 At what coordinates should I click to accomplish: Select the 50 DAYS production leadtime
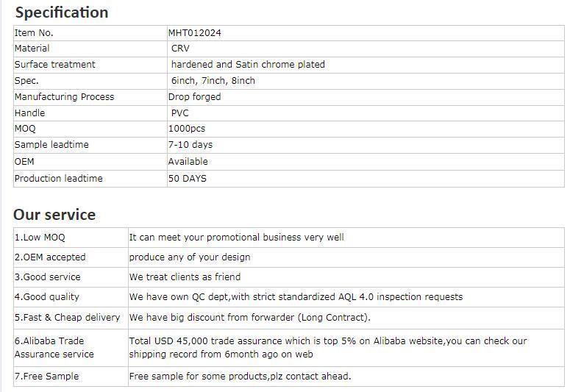[x=188, y=178]
